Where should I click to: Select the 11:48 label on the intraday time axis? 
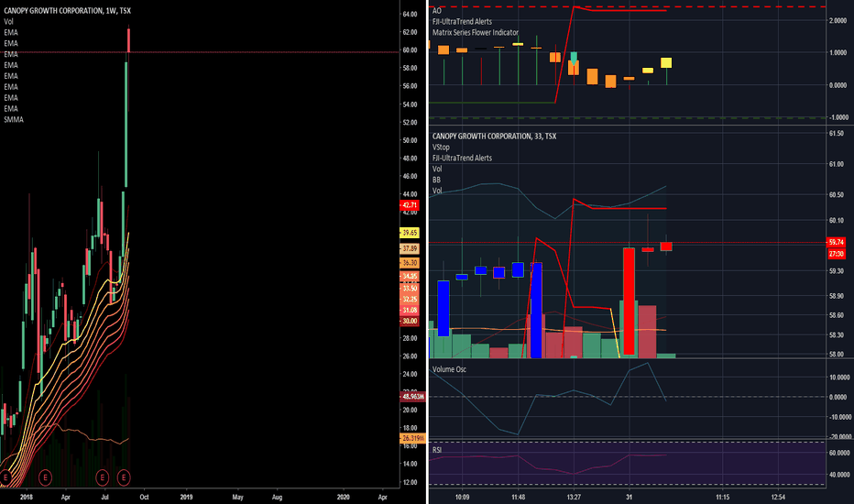tap(519, 497)
